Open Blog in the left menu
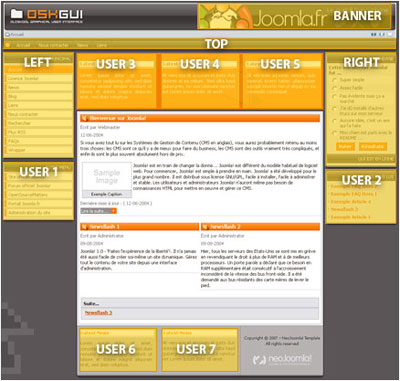400x381 pixels. (x=39, y=96)
